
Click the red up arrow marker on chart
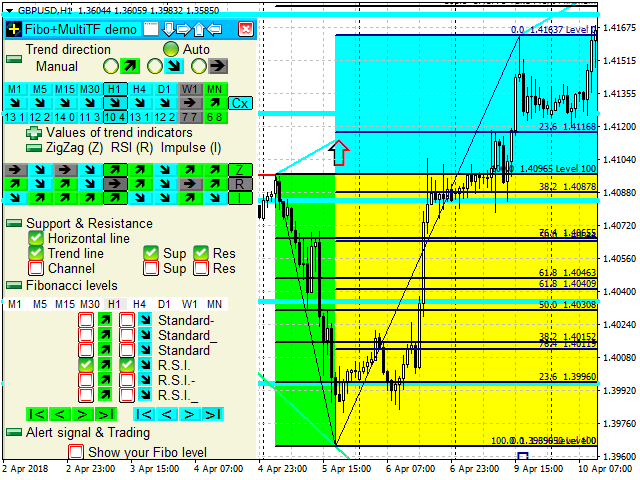(x=339, y=153)
